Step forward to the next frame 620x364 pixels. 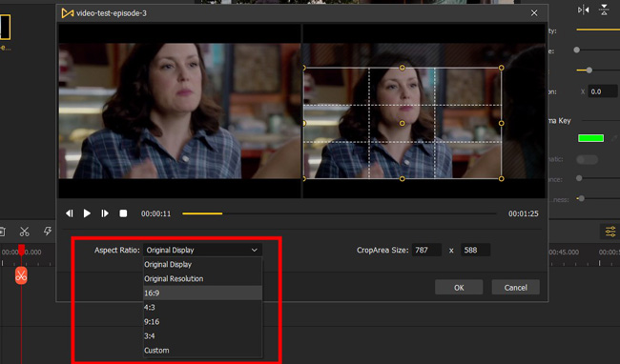click(x=105, y=213)
